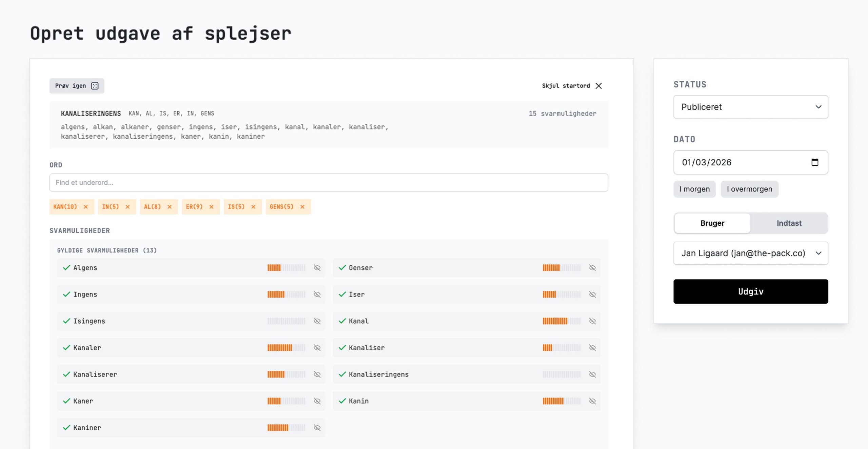Remove the IN(5) tag
The width and height of the screenshot is (868, 449).
click(127, 207)
